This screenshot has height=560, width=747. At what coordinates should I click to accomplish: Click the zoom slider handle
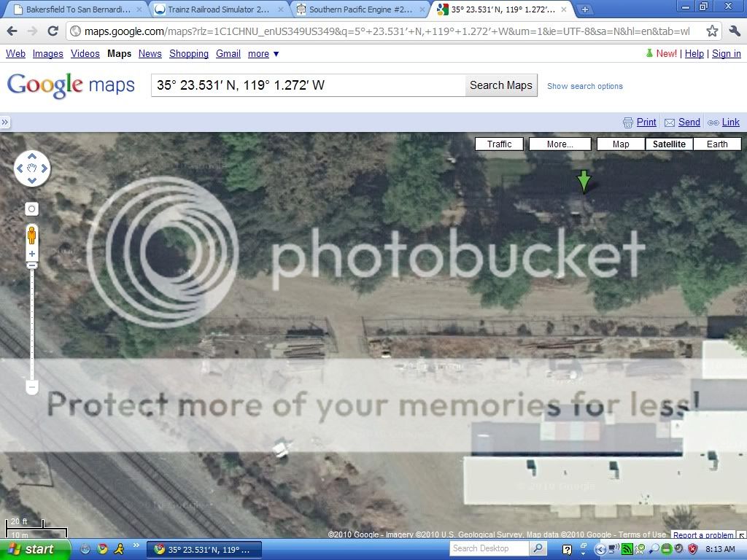point(32,265)
